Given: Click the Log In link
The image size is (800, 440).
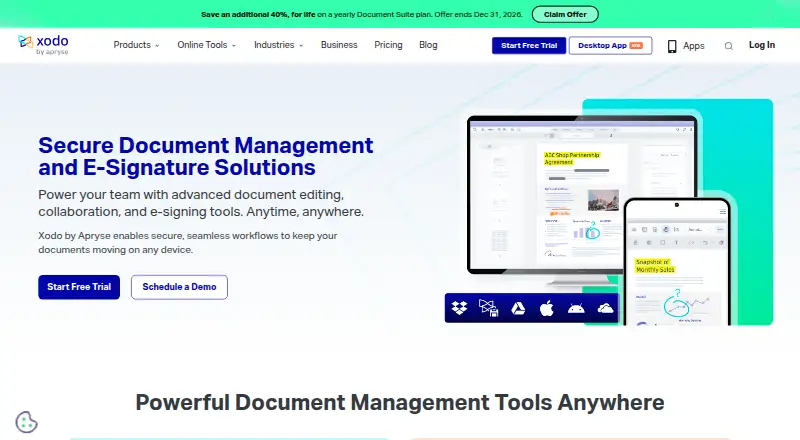Looking at the screenshot, I should [762, 45].
